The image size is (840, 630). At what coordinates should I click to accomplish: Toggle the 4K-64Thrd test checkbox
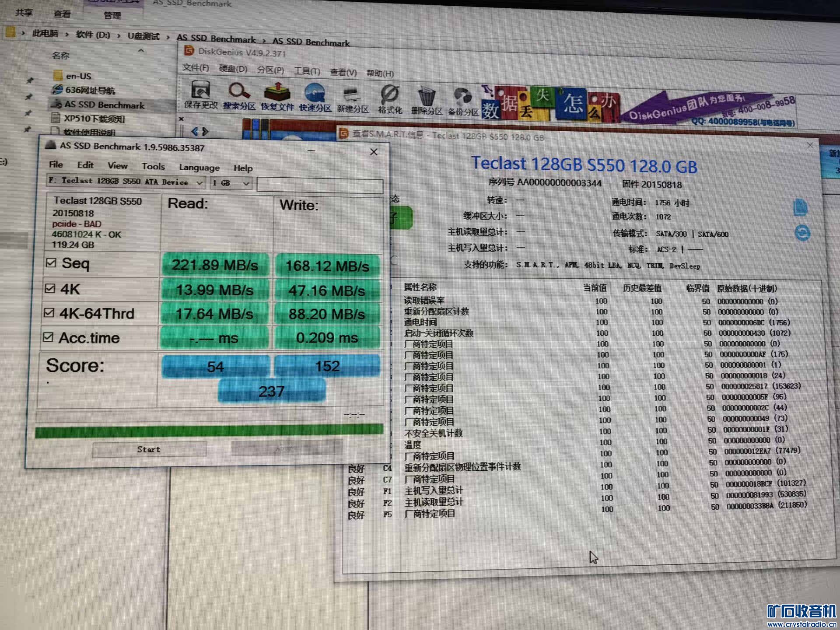click(x=49, y=312)
